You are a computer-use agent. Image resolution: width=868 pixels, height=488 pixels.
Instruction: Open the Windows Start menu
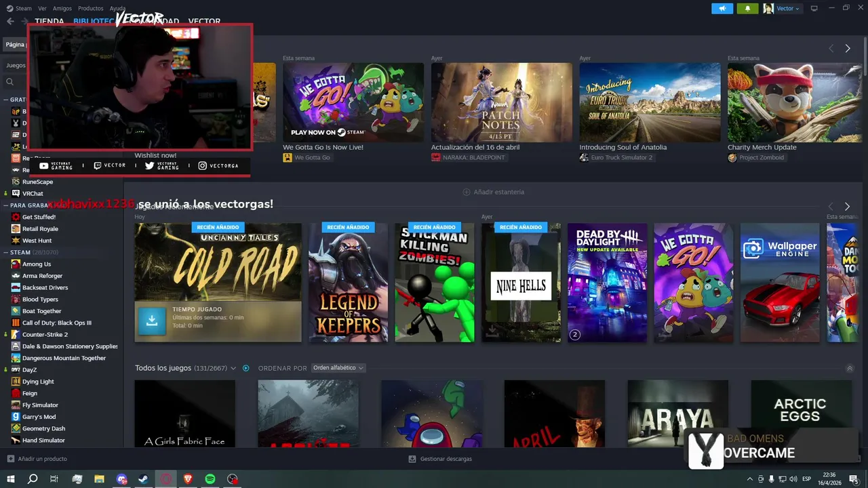click(x=10, y=479)
